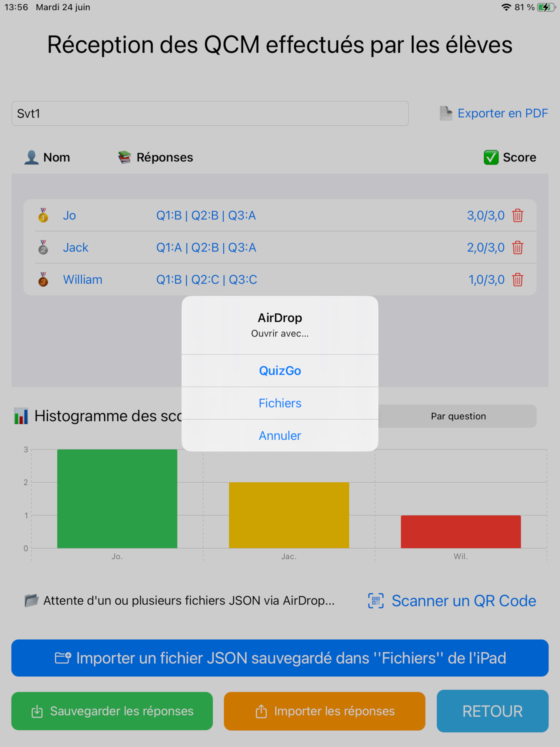Tap Sauvegarder les réponses button
Screen dimensions: 560x747
(112, 711)
